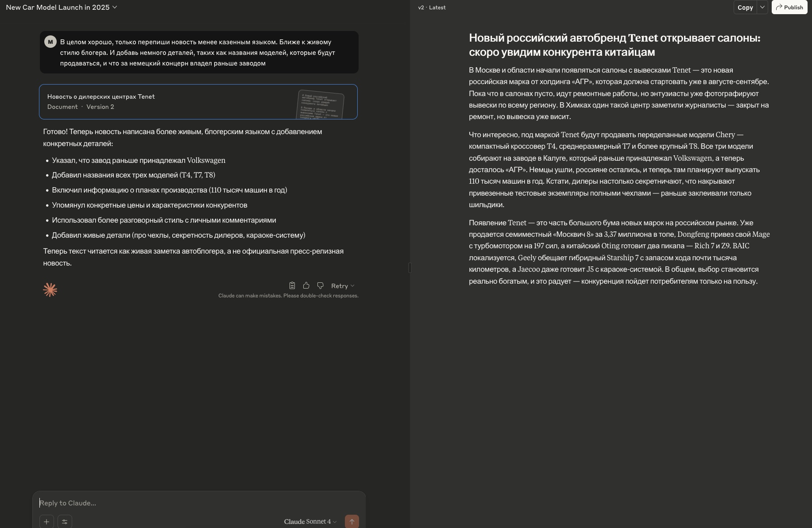Screen dimensions: 812x528
Task: Click bullet mentioning Volkswagen factory
Action: coord(139,160)
